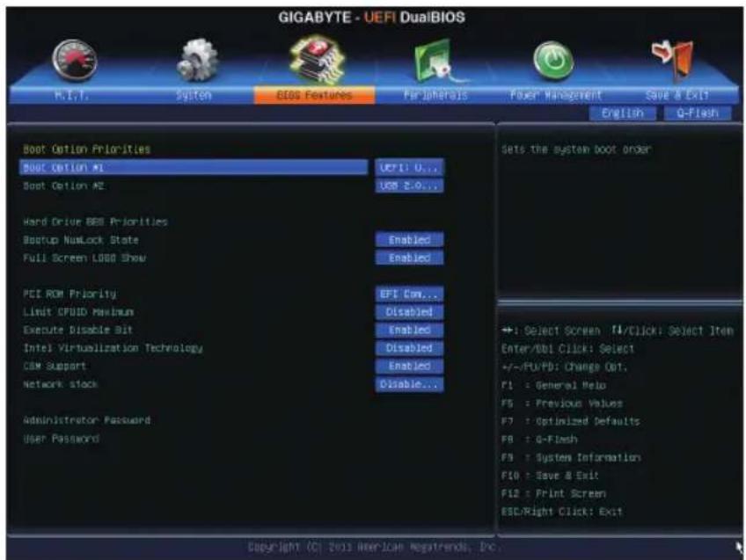The width and height of the screenshot is (746, 560).
Task: Click the M.I.T. speedometer icon
Action: pos(75,61)
